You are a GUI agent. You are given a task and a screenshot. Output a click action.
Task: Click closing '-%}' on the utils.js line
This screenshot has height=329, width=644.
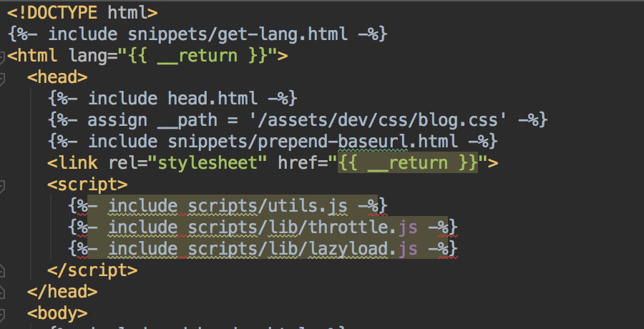(373, 206)
